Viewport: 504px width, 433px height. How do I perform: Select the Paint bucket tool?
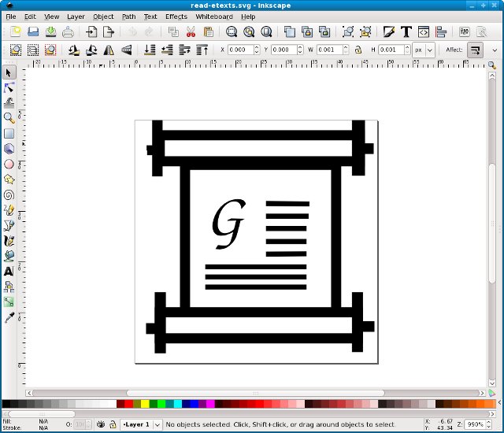point(9,256)
